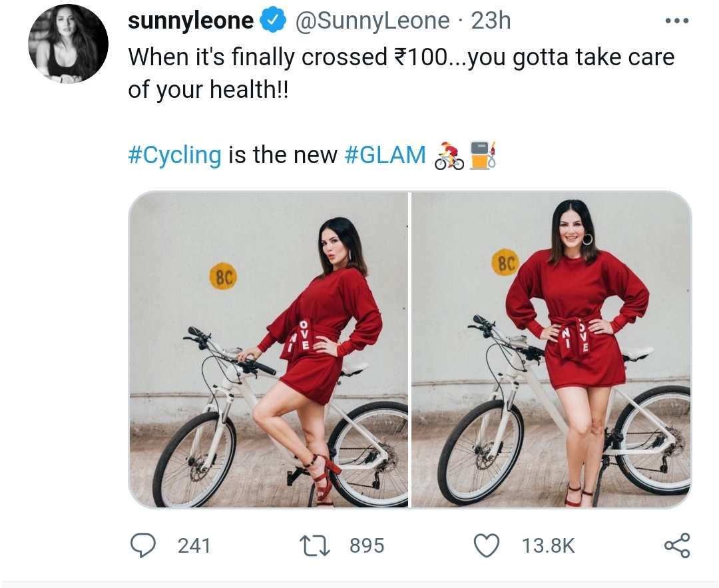
Task: Click the share icon
Action: pos(677,545)
